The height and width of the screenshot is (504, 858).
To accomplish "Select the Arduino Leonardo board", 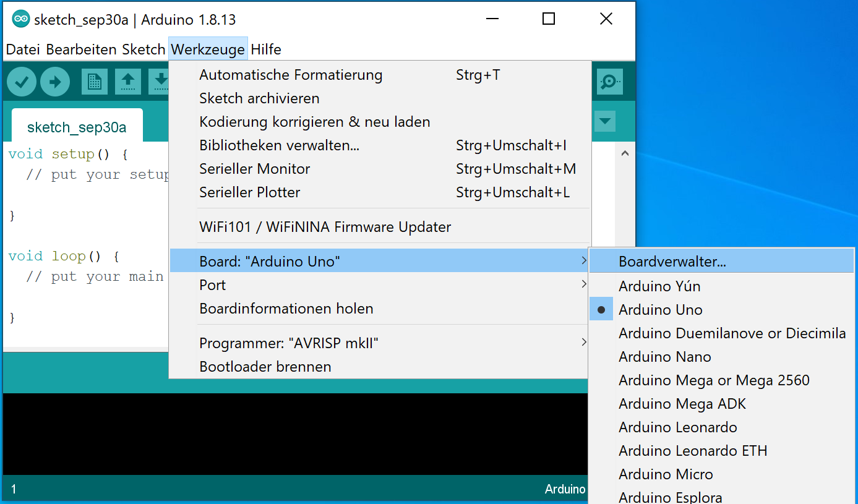I will (721, 427).
